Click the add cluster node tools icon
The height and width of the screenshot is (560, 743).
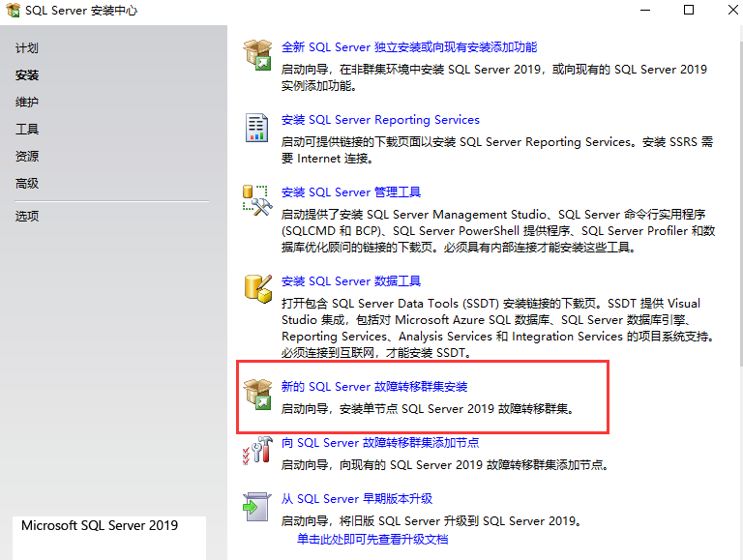coord(257,451)
